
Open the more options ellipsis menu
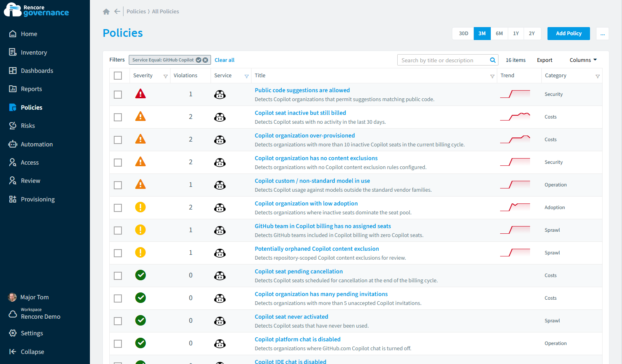pos(603,34)
